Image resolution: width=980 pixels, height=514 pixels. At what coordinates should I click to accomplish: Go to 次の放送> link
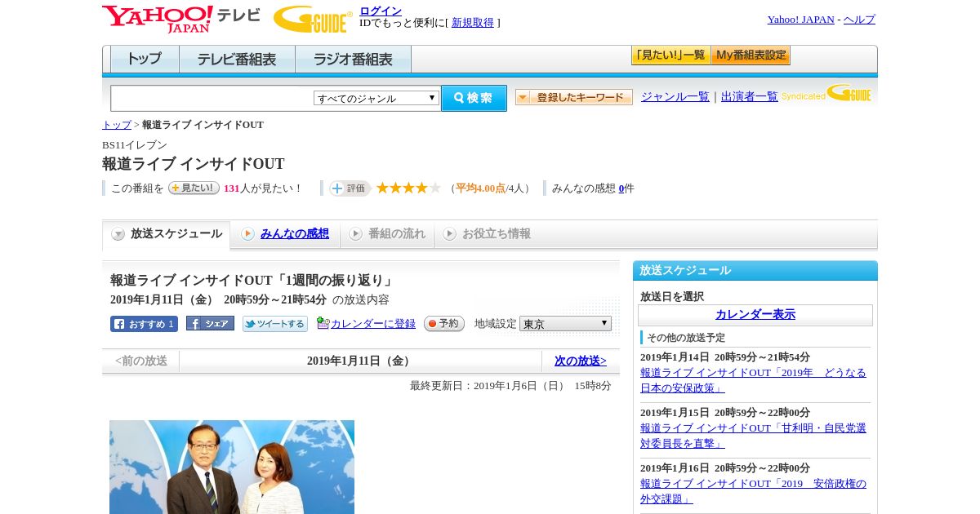(x=581, y=361)
